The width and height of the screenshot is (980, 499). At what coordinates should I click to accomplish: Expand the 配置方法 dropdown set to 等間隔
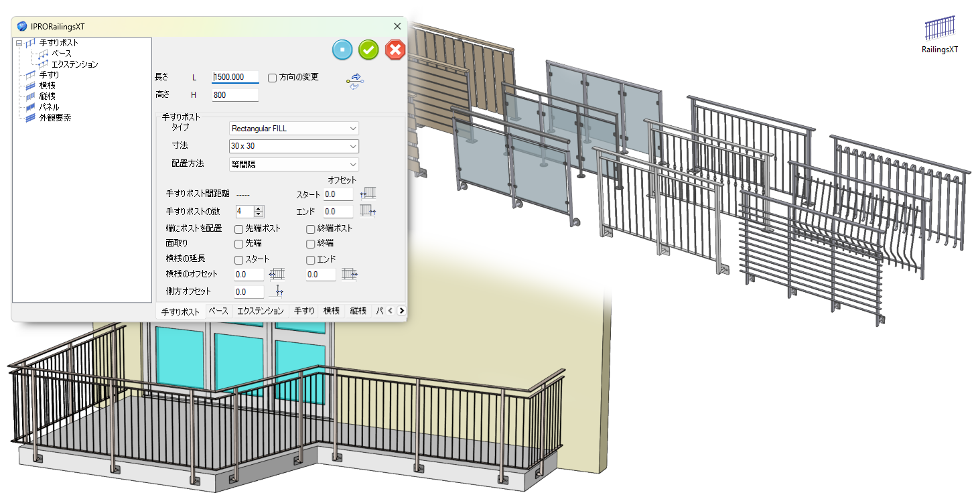294,164
